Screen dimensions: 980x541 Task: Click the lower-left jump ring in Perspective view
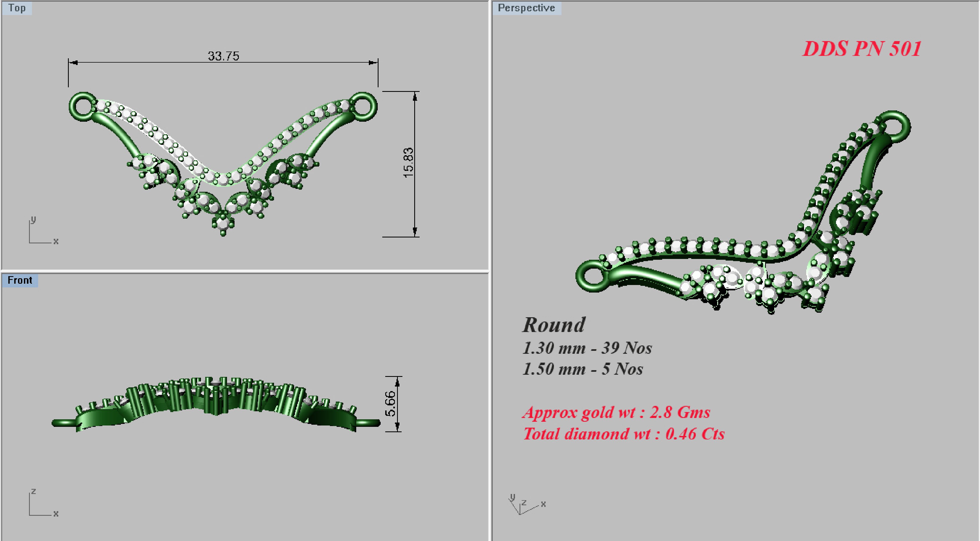coord(593,276)
